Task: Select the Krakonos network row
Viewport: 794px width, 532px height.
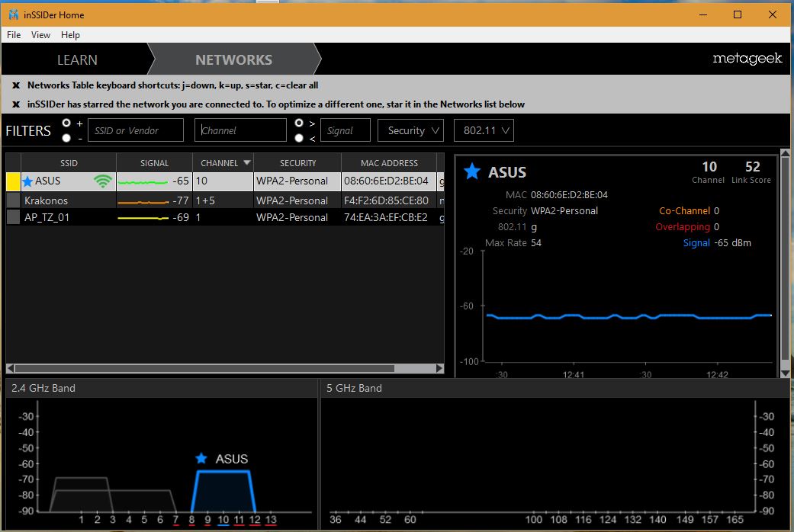Action: [46, 200]
